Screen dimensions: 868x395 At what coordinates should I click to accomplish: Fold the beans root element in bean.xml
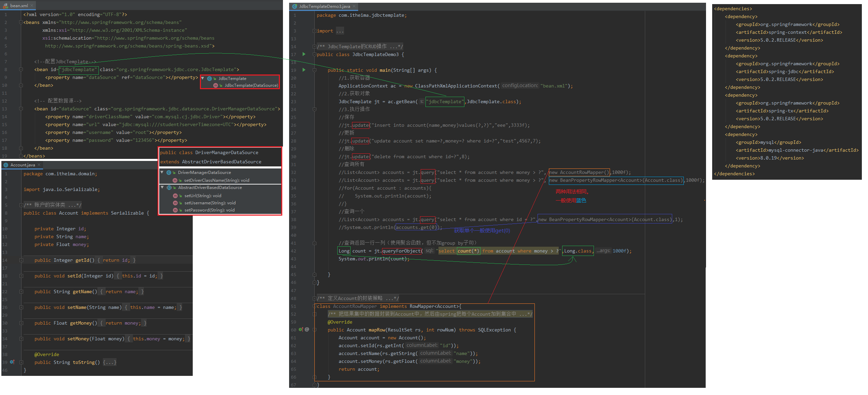pyautogui.click(x=21, y=23)
